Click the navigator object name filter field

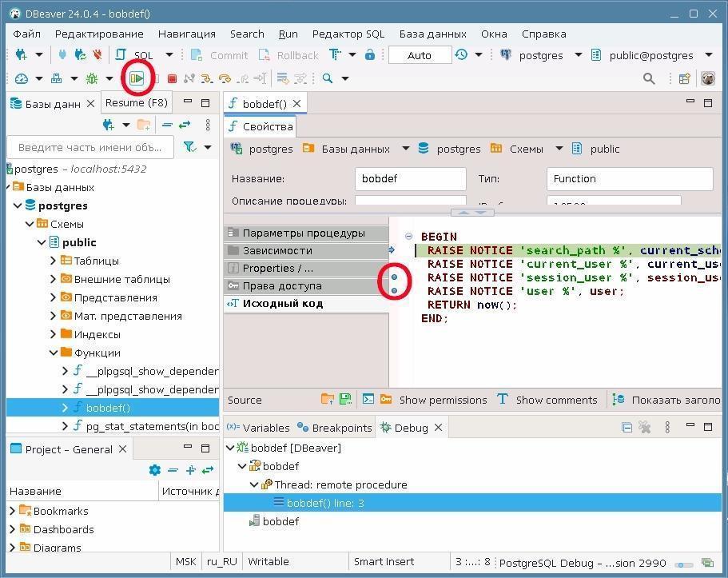(90, 147)
